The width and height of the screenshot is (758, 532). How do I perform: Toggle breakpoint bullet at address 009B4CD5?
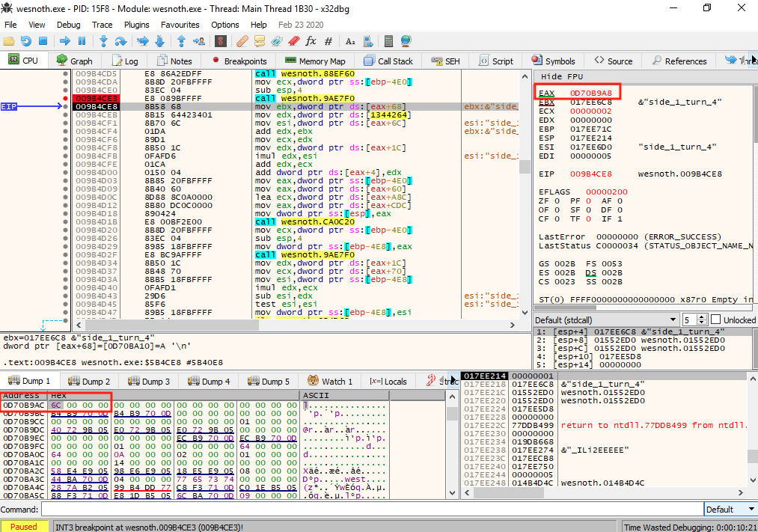tap(65, 74)
